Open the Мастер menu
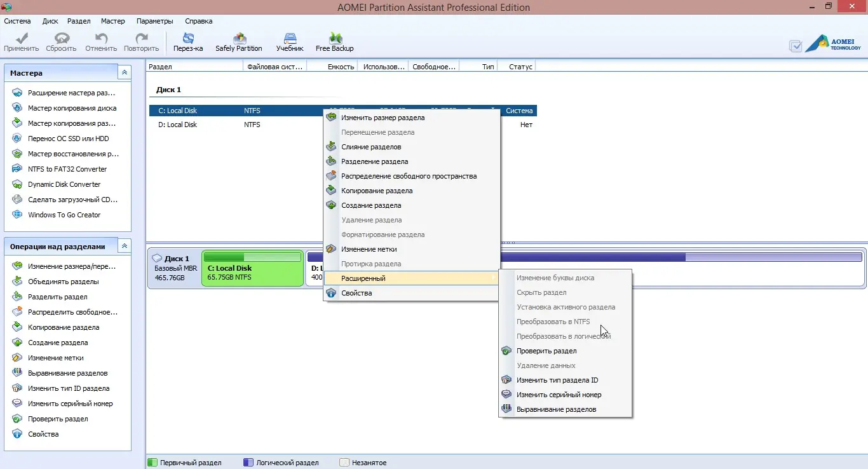Viewport: 868px width, 469px height. click(x=113, y=21)
